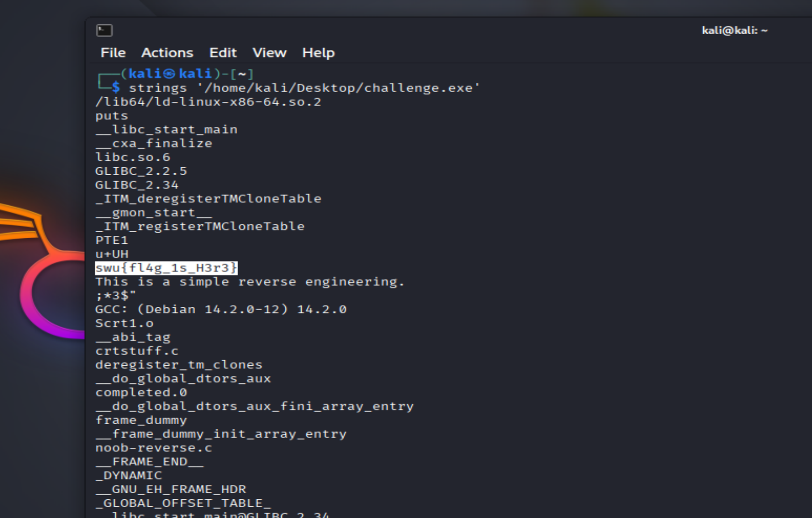The image size is (812, 518).
Task: Click the Scrt1.o line
Action: (x=124, y=323)
